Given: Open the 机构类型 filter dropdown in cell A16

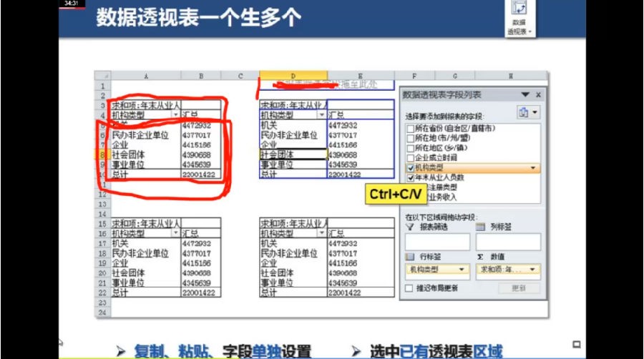Looking at the screenshot, I should click(176, 233).
